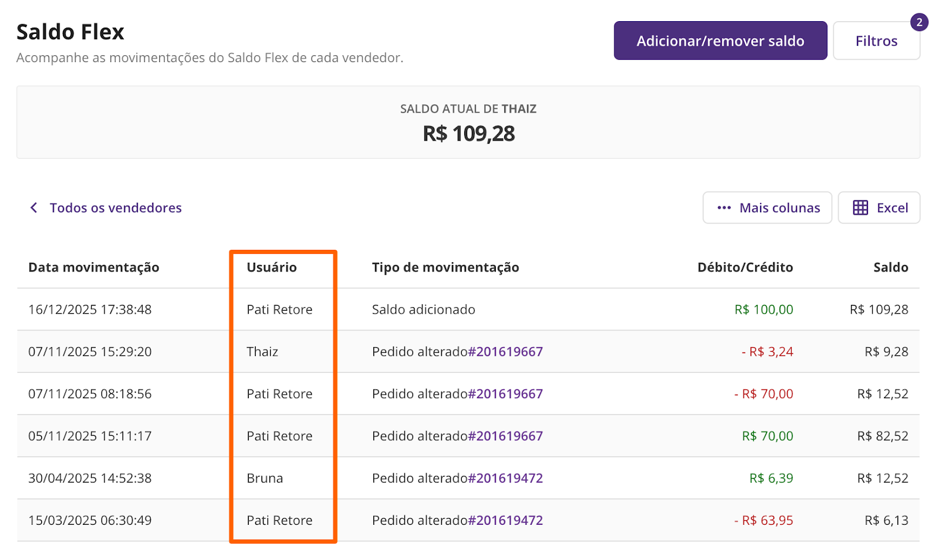Export the table with the Excel button
The width and height of the screenshot is (939, 560).
click(879, 208)
